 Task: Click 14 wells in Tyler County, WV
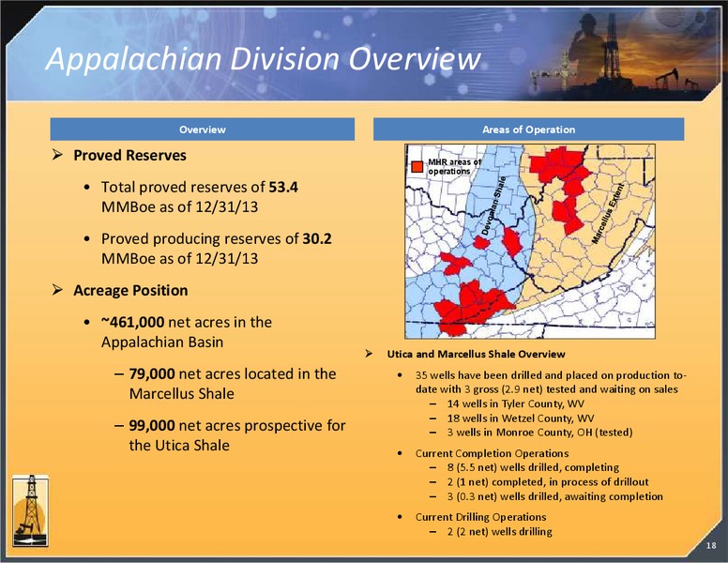(x=515, y=403)
